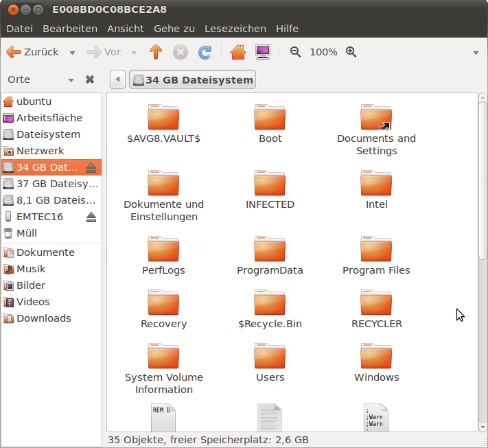Open ubuntu home in sidebar
488x448 pixels.
point(51,101)
